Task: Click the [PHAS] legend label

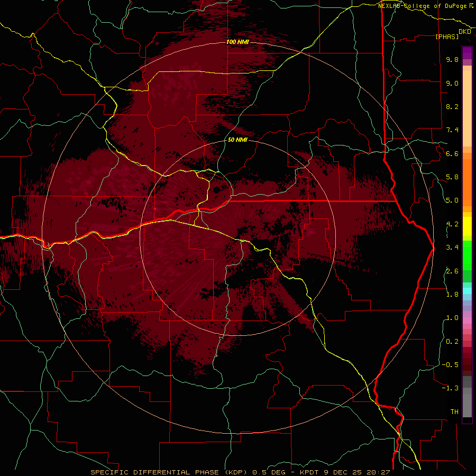Action: pyautogui.click(x=447, y=37)
